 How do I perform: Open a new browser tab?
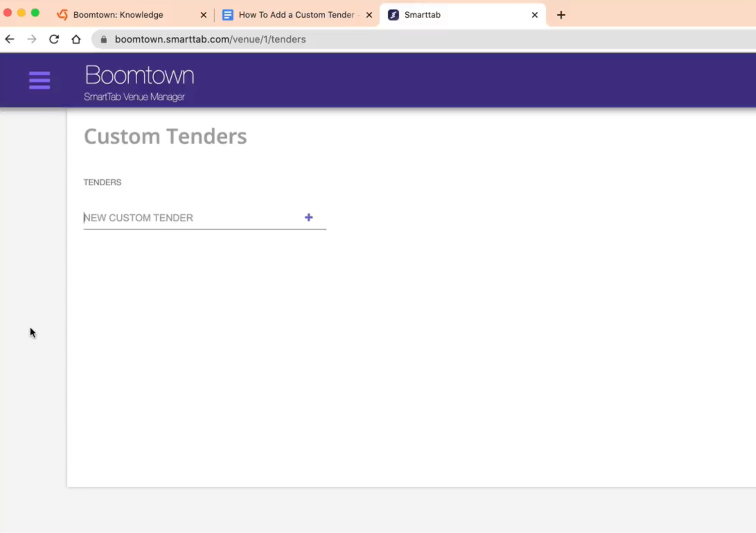coord(561,15)
